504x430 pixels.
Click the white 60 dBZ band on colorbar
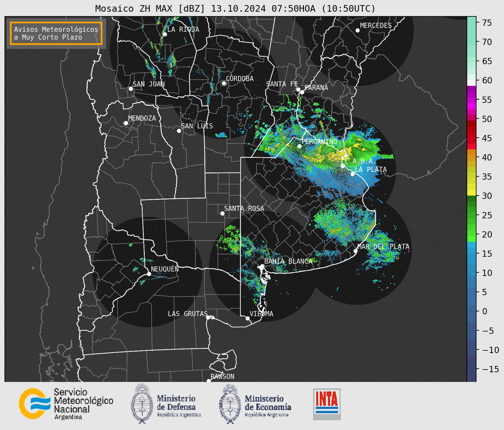[471, 83]
